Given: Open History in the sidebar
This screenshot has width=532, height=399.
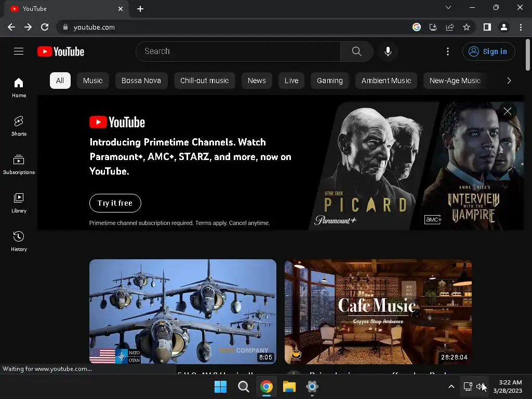Looking at the screenshot, I should tap(19, 241).
